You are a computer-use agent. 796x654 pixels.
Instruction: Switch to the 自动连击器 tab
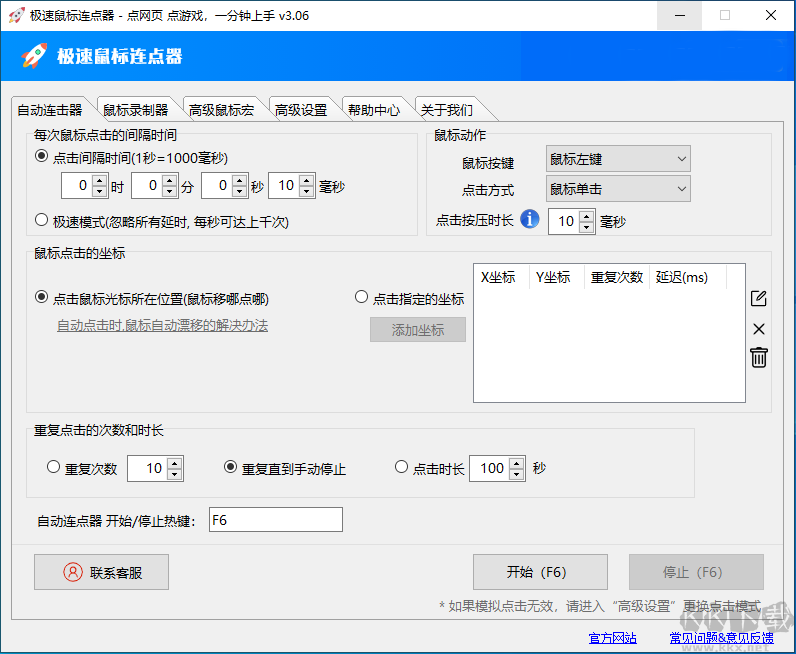50,110
